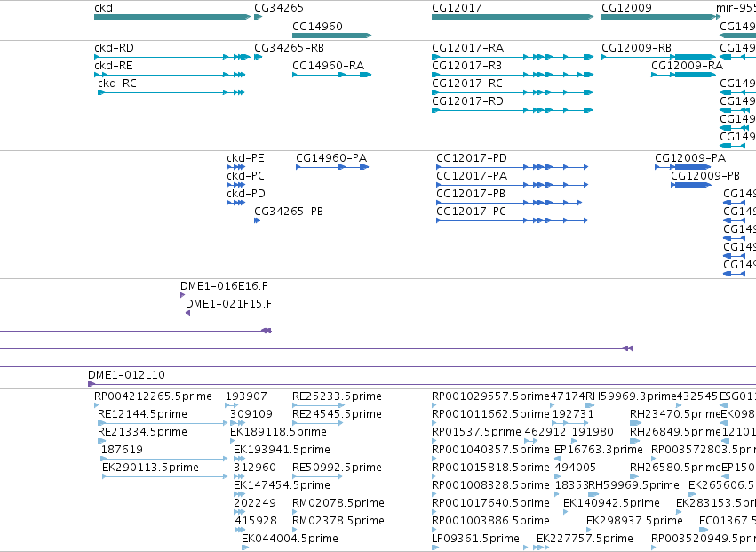756x552 pixels.
Task: Click the CG34265 gene label
Action: [x=279, y=8]
